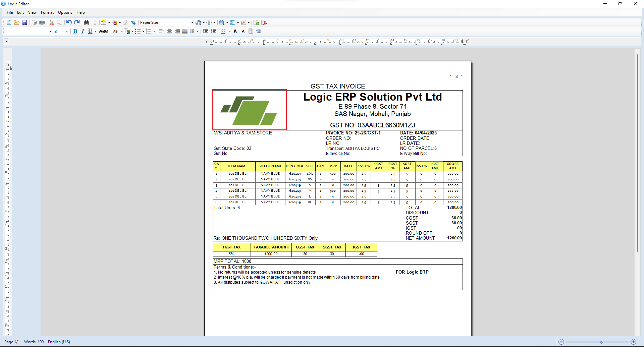
Task: Expand the font name dropdown
Action: [x=50, y=31]
